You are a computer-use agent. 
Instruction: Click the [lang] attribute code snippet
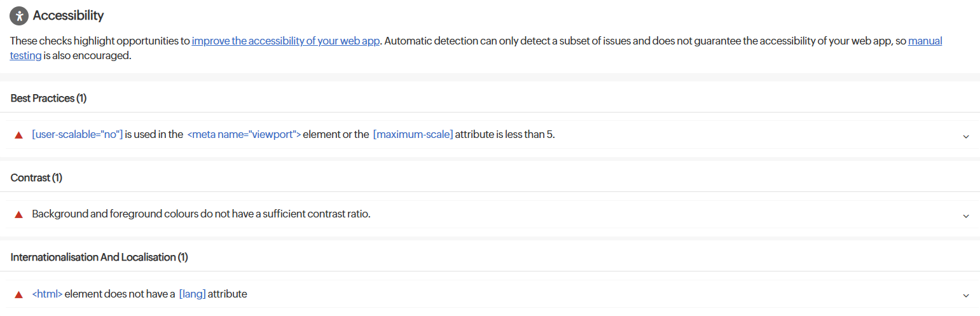tap(192, 294)
